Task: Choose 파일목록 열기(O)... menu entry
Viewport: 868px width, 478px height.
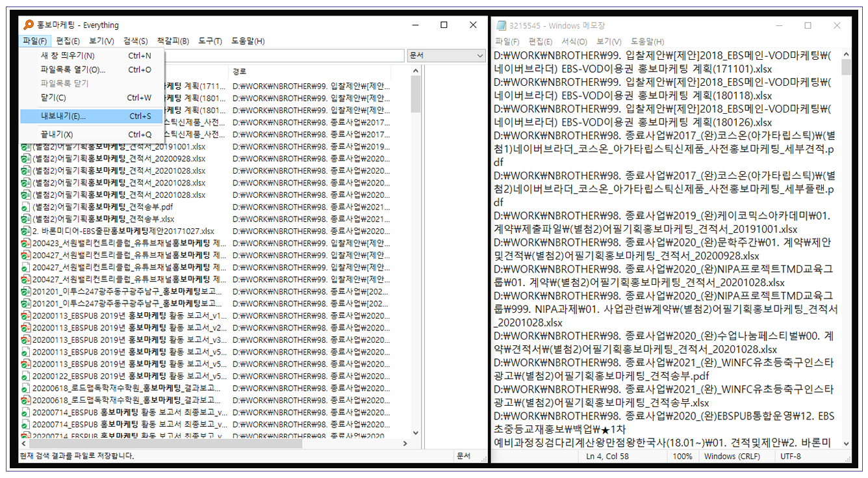Action: click(x=92, y=70)
